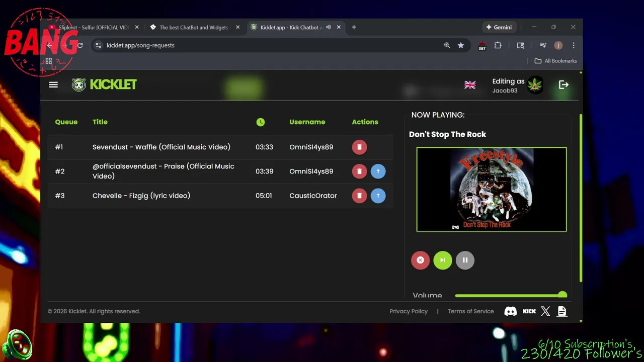View site information icon in address bar

click(99, 45)
